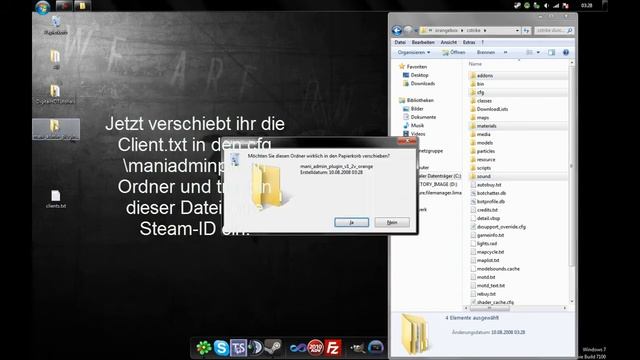
Task: Click the Brennen toolbar button
Action: (486, 52)
